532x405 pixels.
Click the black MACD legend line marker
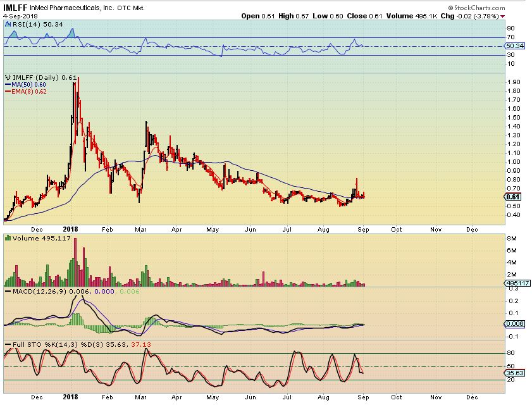tap(8, 291)
